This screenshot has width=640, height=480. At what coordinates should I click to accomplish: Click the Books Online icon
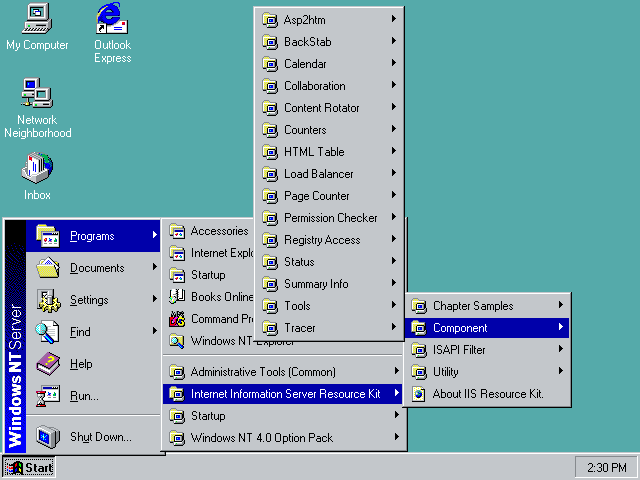coord(177,296)
